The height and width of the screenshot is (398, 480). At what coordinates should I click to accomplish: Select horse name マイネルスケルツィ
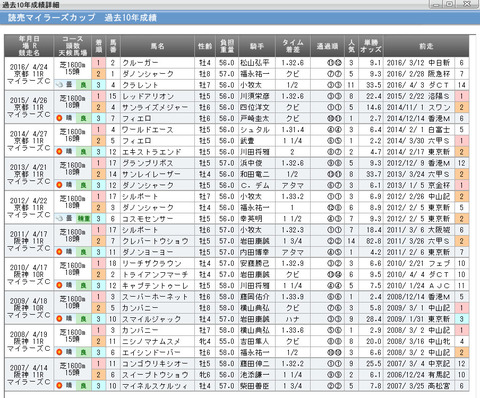[155, 386]
